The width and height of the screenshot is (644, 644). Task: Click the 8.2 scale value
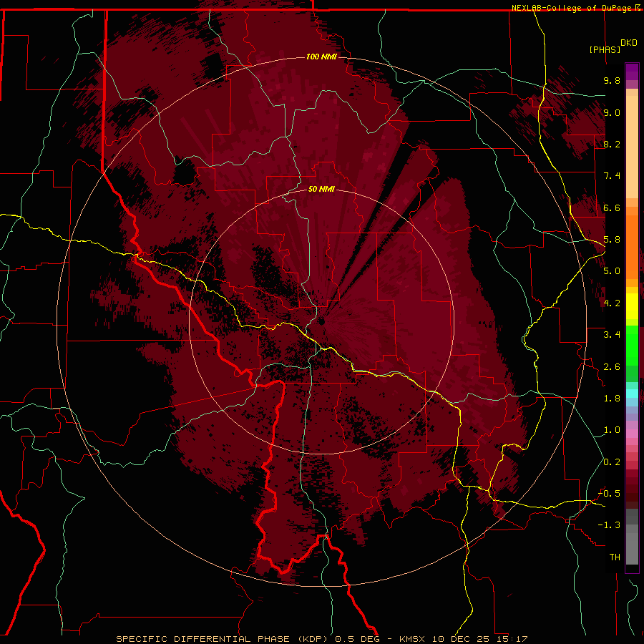point(612,144)
